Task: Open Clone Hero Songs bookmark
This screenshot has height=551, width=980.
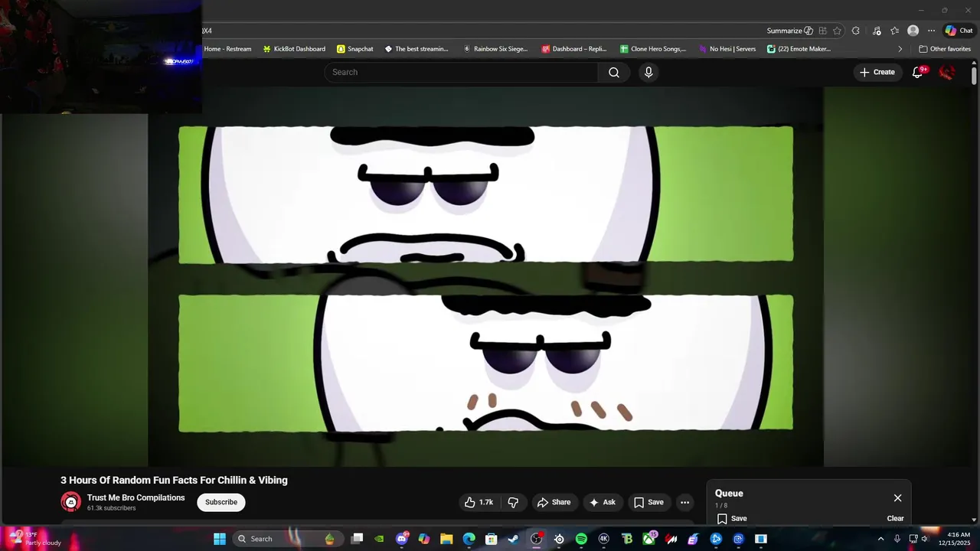Action: pos(653,49)
